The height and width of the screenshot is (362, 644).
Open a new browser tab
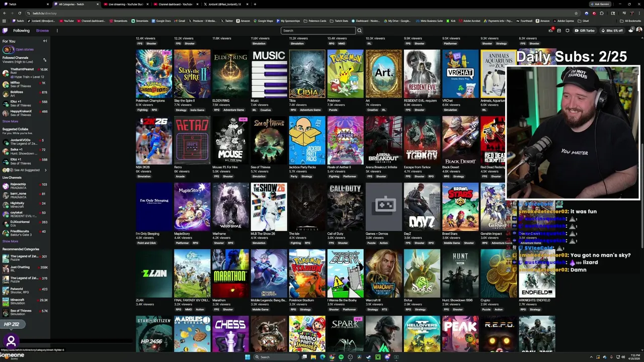click(x=255, y=4)
